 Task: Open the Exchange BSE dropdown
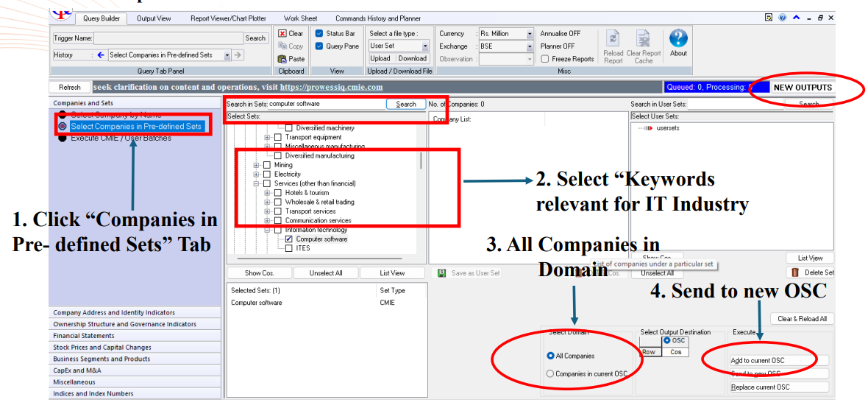pyautogui.click(x=529, y=46)
